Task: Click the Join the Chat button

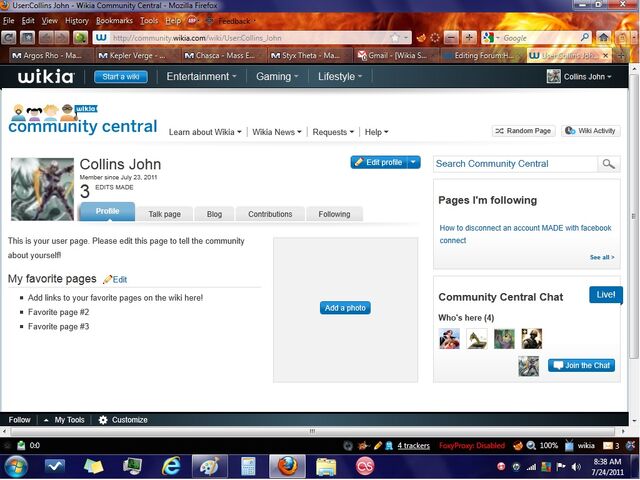Action: pos(581,365)
